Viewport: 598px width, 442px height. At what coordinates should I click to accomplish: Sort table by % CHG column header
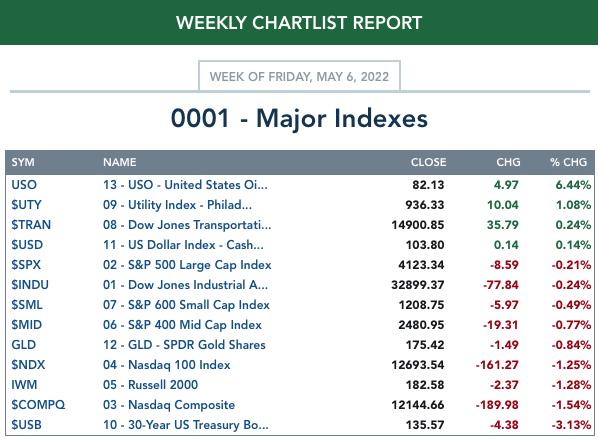(x=568, y=162)
